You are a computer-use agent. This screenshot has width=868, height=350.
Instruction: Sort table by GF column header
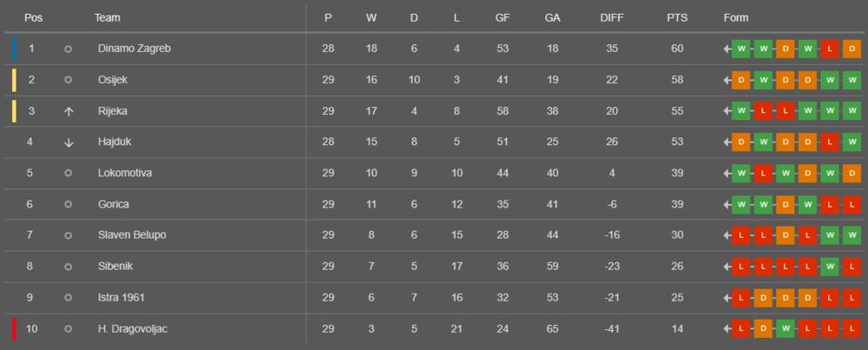point(502,17)
